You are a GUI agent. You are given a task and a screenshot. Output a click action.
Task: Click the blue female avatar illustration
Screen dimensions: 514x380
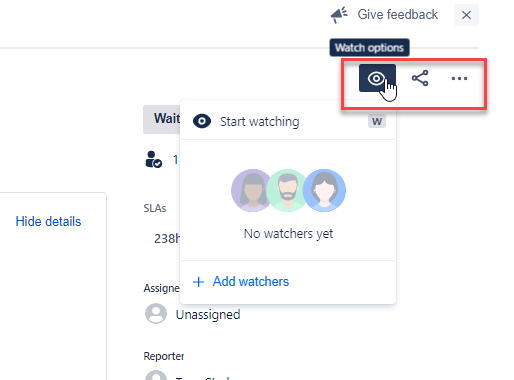tap(324, 190)
